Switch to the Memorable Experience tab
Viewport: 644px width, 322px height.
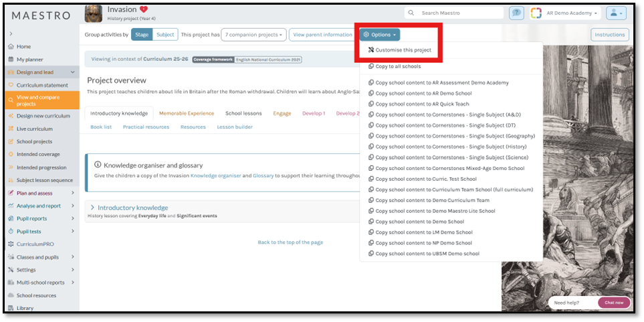coord(186,113)
